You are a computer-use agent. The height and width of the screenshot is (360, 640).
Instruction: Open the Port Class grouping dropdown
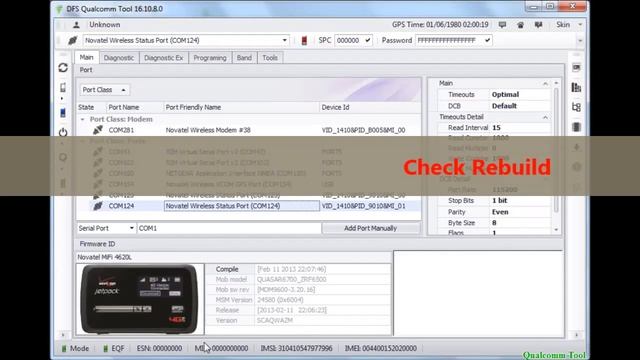click(x=104, y=90)
